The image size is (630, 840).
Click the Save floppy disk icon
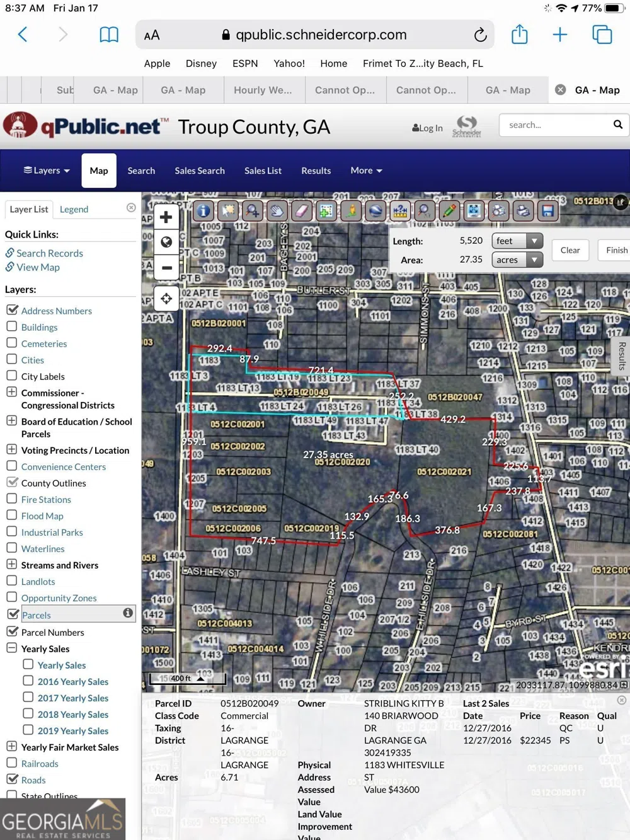point(547,211)
